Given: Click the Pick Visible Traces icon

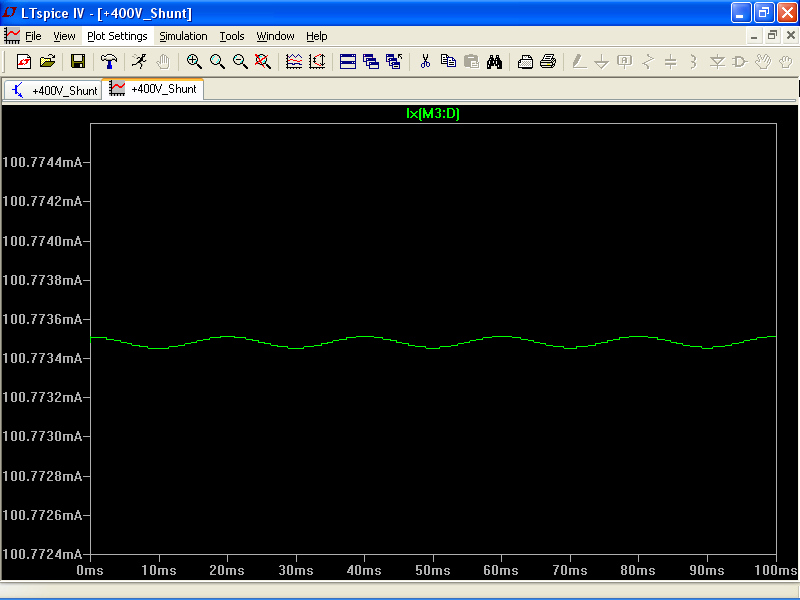Looking at the screenshot, I should [294, 62].
